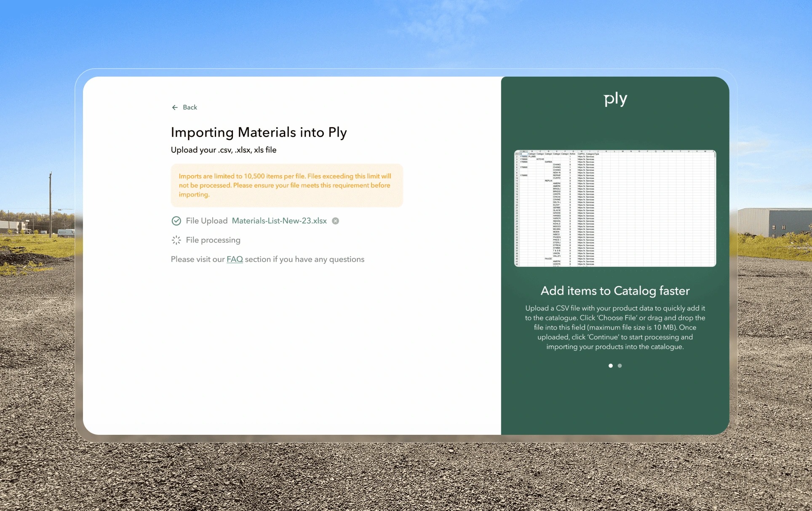812x511 pixels.
Task: Open the FAQ link
Action: click(x=235, y=259)
